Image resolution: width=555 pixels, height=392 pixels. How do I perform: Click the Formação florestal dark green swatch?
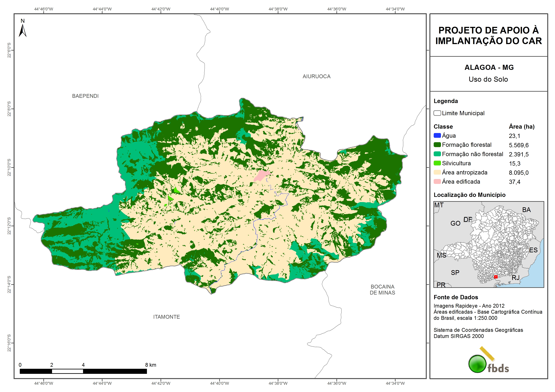click(437, 145)
